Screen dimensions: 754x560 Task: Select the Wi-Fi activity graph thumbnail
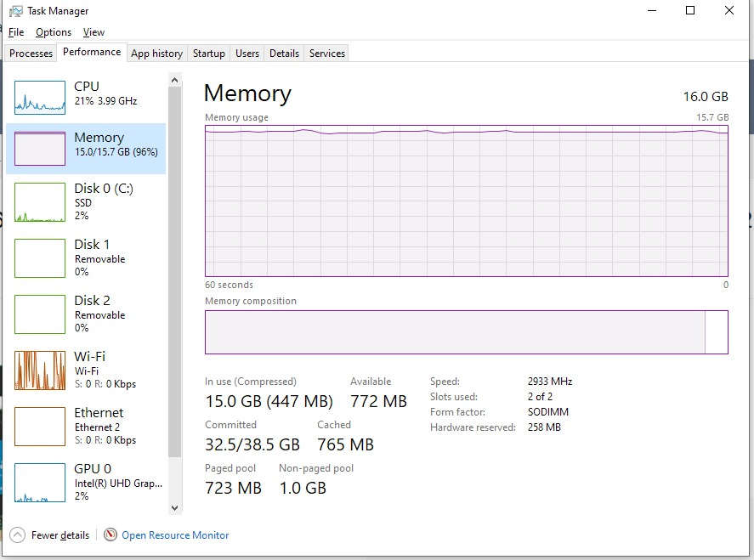click(40, 371)
